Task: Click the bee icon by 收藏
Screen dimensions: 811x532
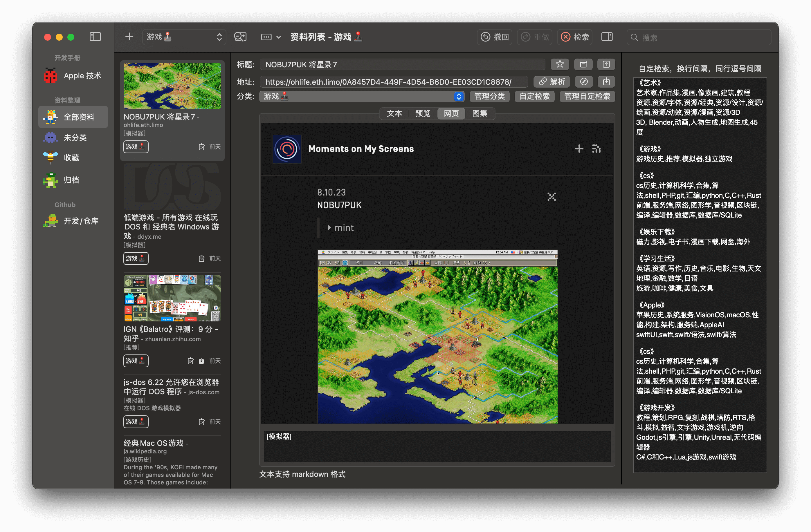Action: pyautogui.click(x=51, y=157)
